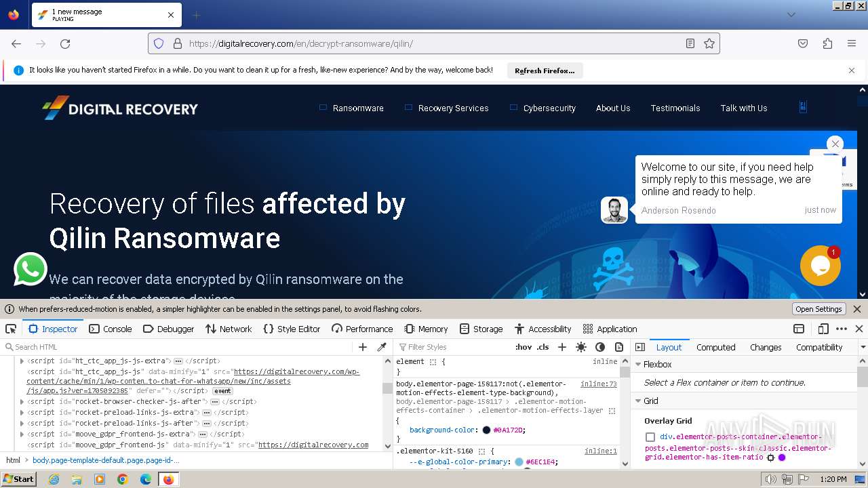Switch to the Changes tab

766,347
